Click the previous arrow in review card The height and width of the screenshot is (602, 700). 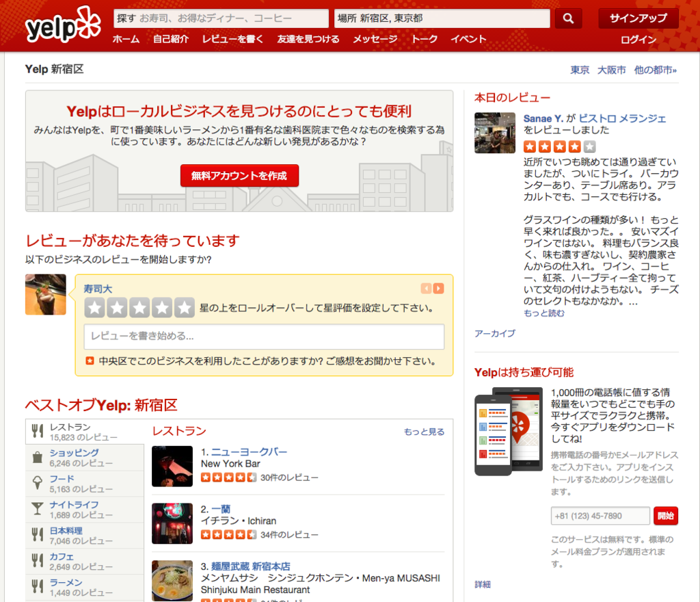coord(426,289)
